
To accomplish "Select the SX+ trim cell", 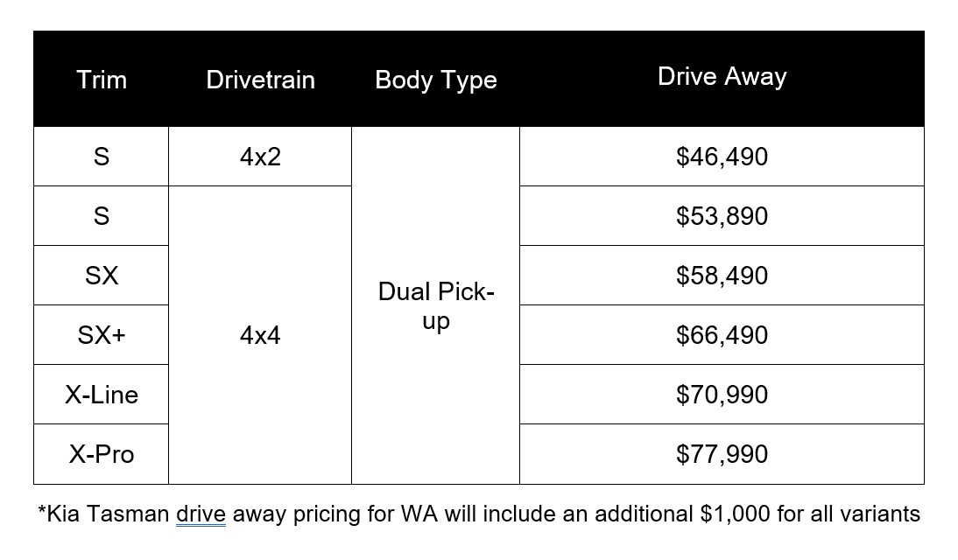I will (102, 335).
